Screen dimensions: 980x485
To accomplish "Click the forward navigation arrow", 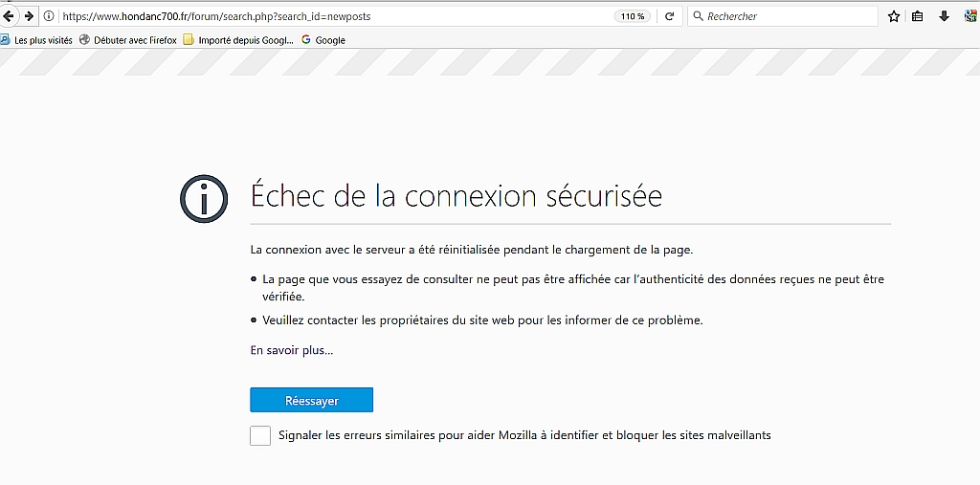I will pos(29,16).
